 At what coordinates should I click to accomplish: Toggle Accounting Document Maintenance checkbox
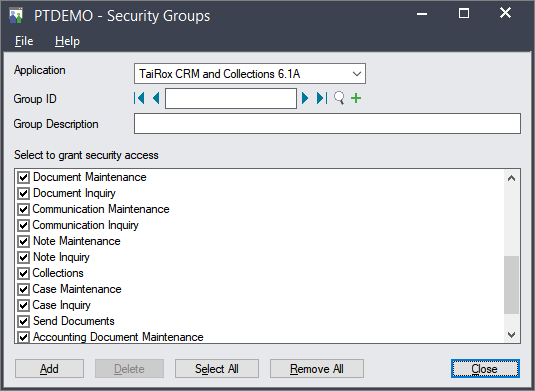(24, 337)
